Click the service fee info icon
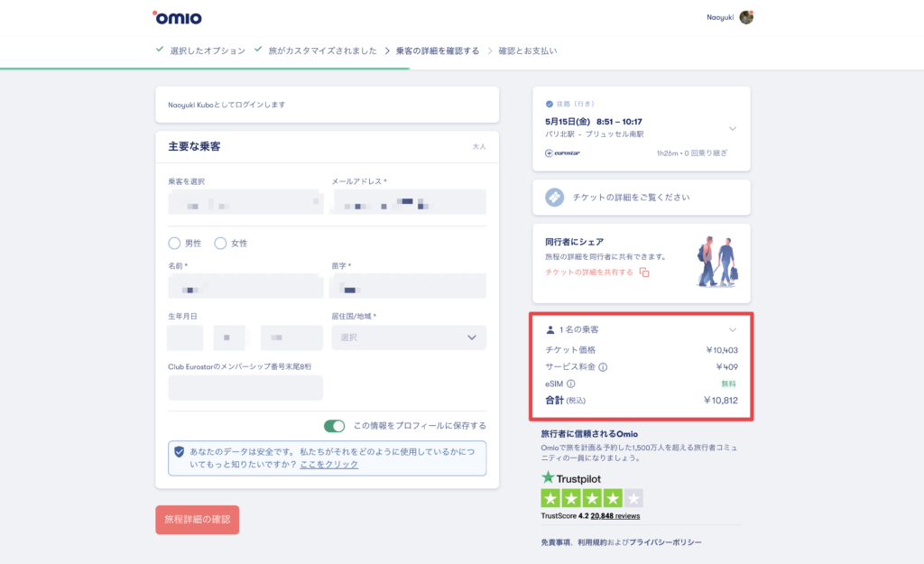924x564 pixels. point(603,367)
